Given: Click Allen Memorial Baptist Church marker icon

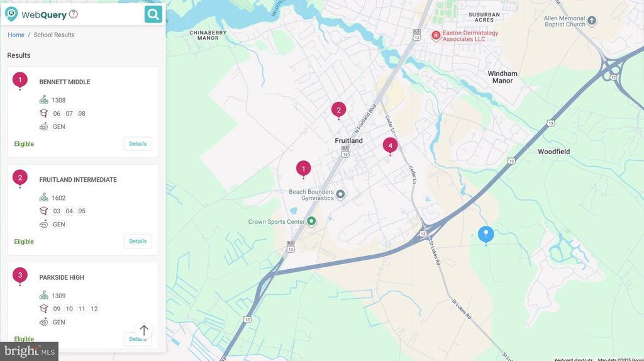Looking at the screenshot, I should pos(592,21).
